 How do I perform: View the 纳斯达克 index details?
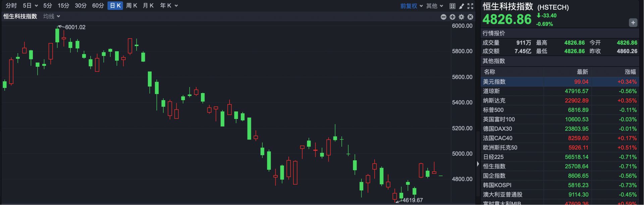537,100
